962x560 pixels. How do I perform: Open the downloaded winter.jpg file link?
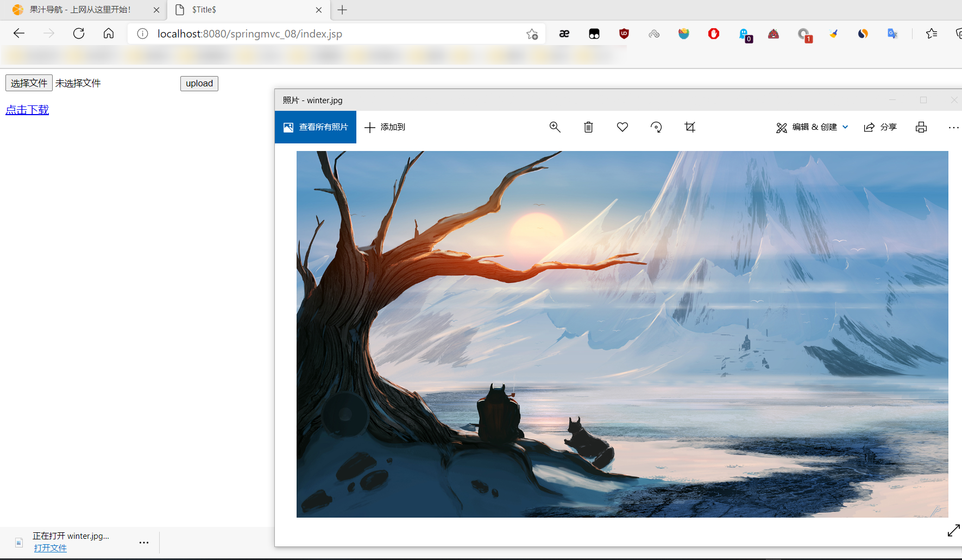click(x=50, y=548)
